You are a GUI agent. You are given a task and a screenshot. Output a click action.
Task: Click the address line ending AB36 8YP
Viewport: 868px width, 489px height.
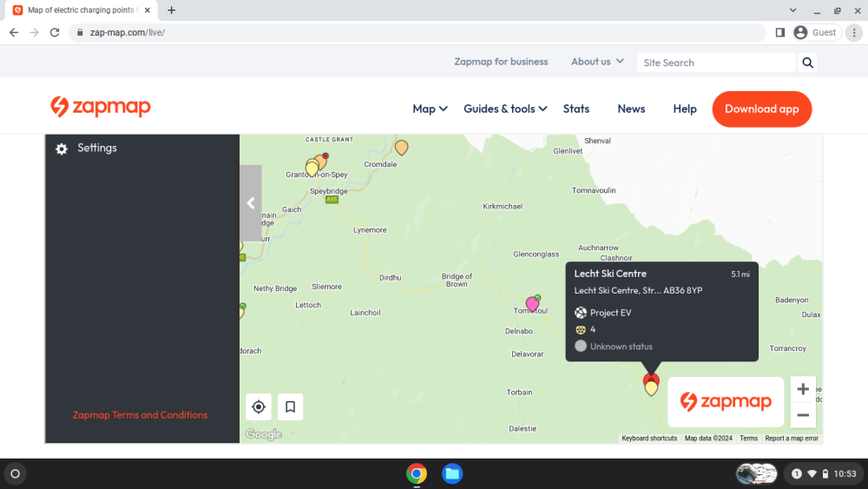click(638, 290)
